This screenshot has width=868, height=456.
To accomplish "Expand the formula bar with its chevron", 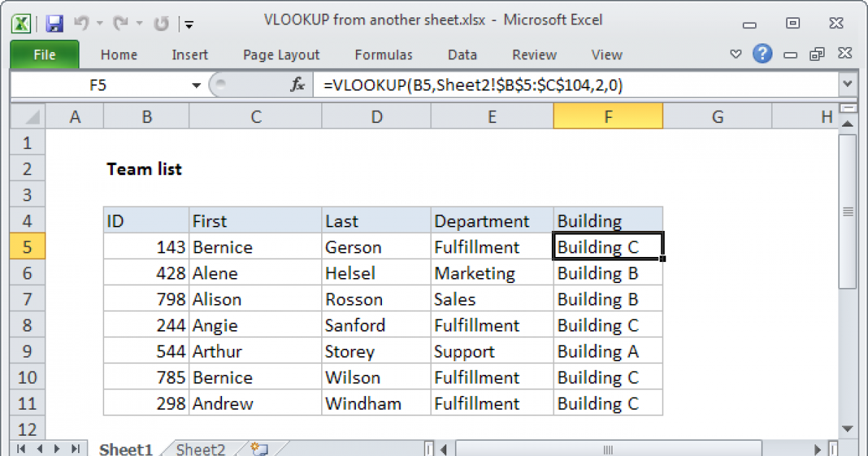I will tap(846, 85).
